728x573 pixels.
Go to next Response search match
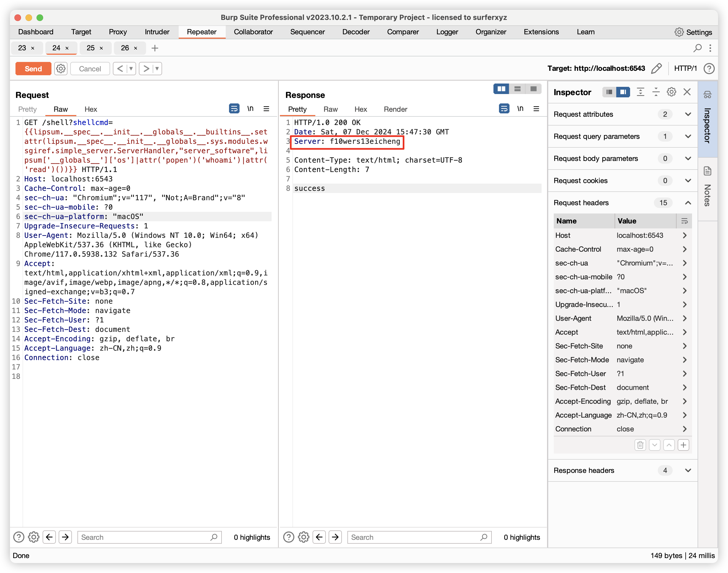[x=335, y=537]
